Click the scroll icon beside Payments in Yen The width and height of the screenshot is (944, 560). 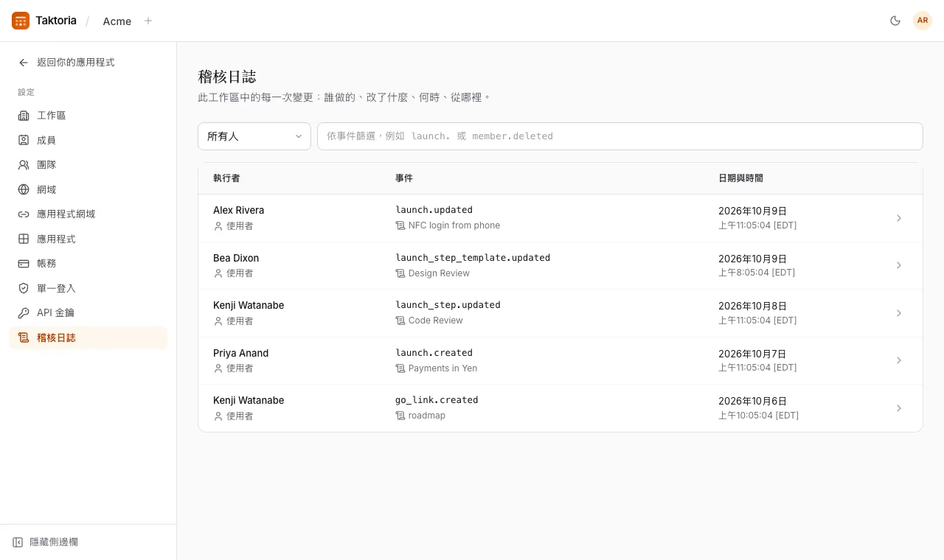[x=400, y=368]
